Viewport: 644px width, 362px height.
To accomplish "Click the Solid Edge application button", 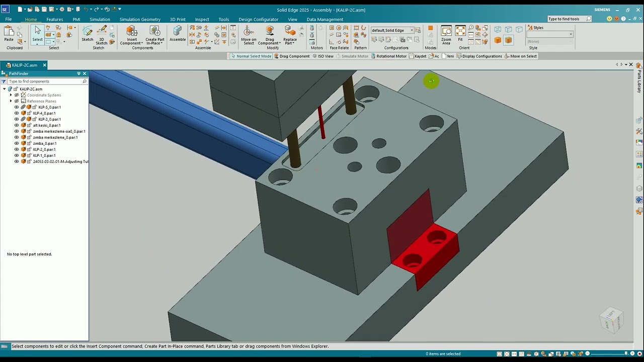I will pyautogui.click(x=5, y=10).
